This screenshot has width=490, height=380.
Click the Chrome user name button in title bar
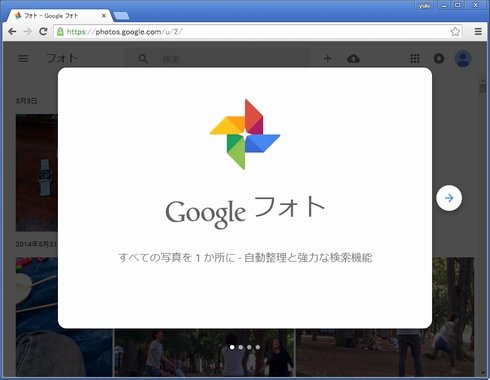(x=424, y=5)
